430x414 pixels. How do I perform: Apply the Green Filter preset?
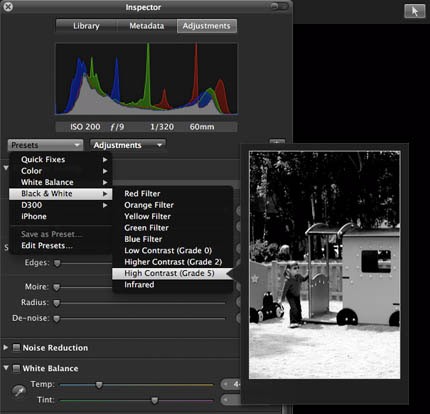(x=172, y=228)
